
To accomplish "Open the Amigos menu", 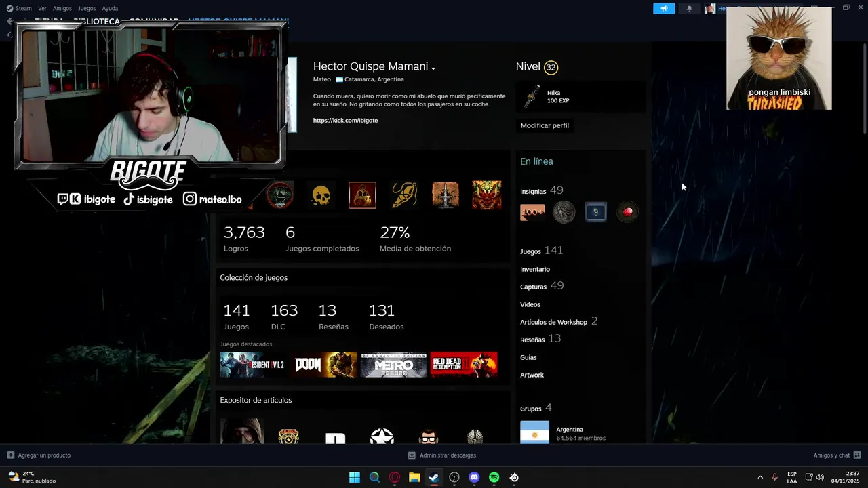I will pos(62,8).
